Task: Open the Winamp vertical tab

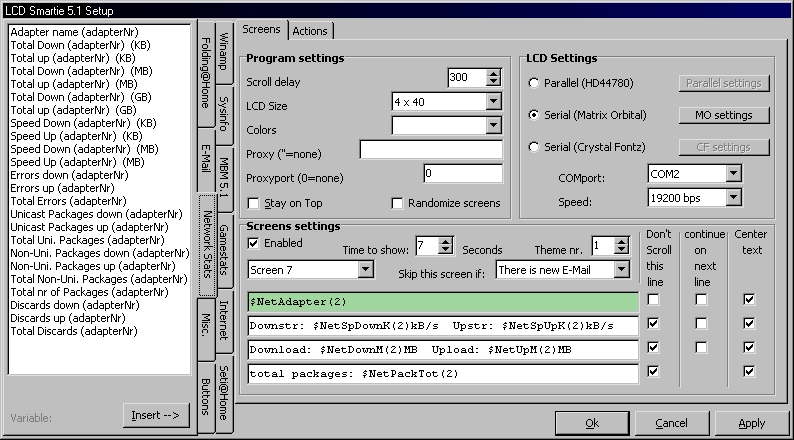Action: [x=224, y=52]
